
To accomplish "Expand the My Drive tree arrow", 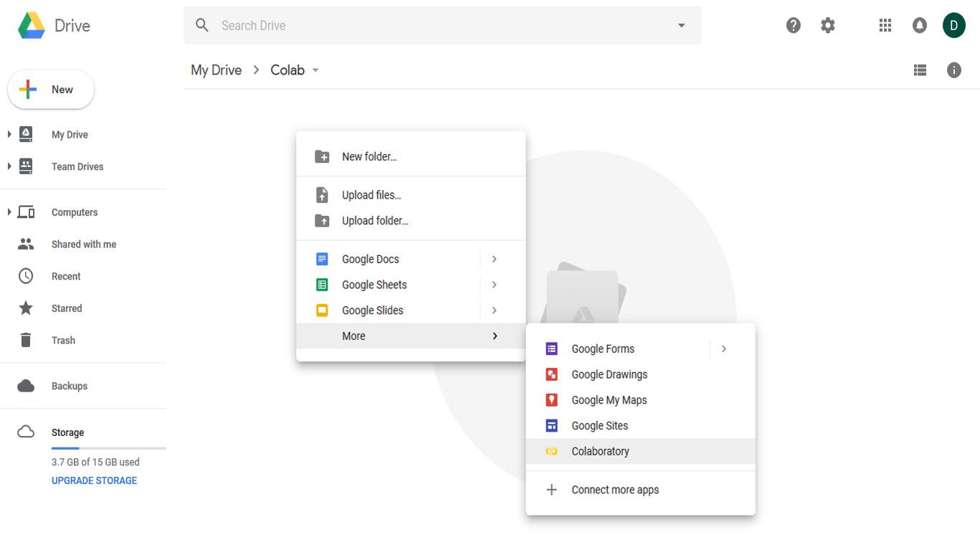I will pos(9,134).
